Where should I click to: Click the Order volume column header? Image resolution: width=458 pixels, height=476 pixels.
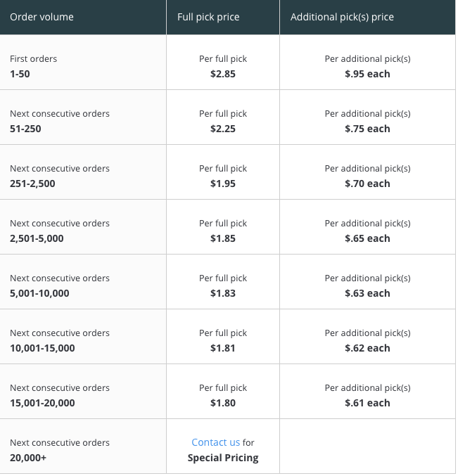(x=83, y=17)
